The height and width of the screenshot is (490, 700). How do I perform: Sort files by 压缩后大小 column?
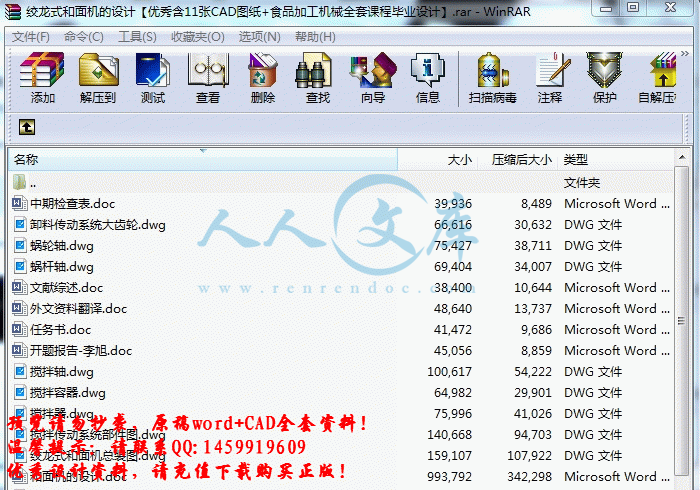(518, 159)
